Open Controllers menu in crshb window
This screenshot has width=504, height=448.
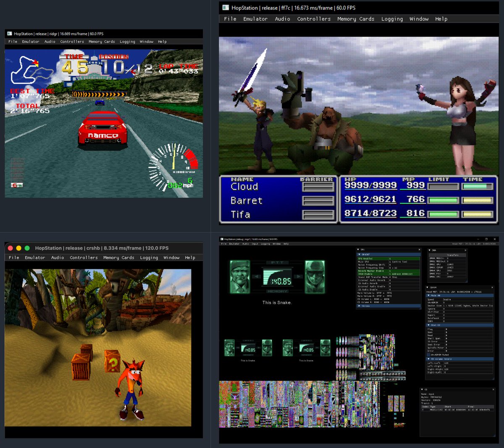pyautogui.click(x=84, y=258)
